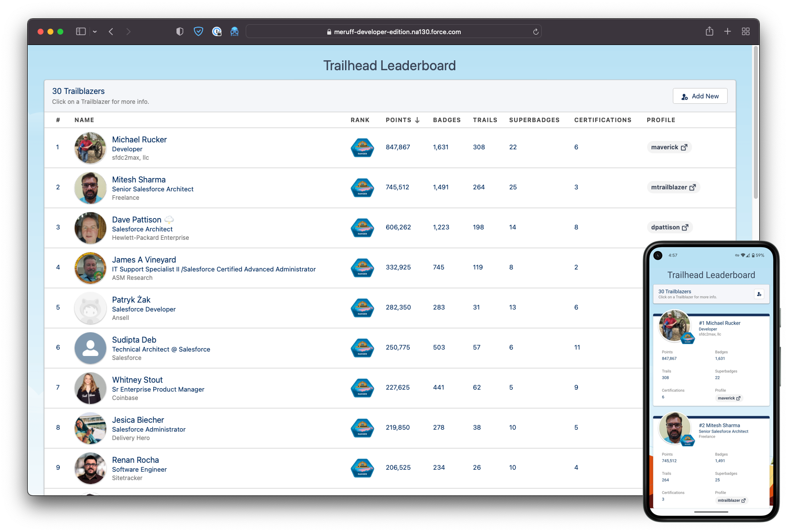
Task: Open a new tab with the plus icon
Action: click(x=728, y=32)
